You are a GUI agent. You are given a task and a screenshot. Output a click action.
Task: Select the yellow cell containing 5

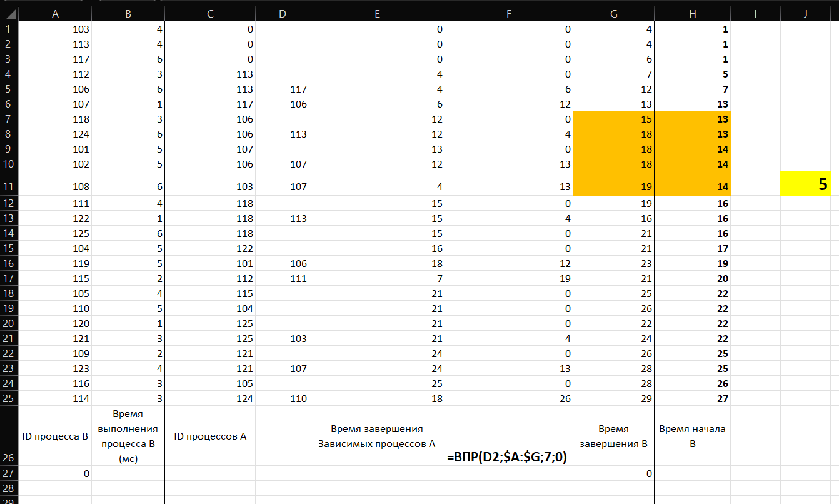click(805, 184)
